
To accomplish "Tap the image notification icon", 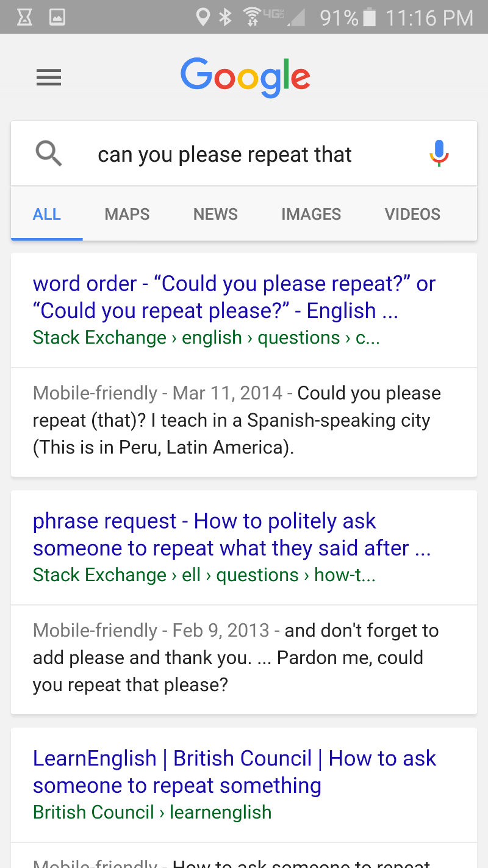I will tap(57, 17).
